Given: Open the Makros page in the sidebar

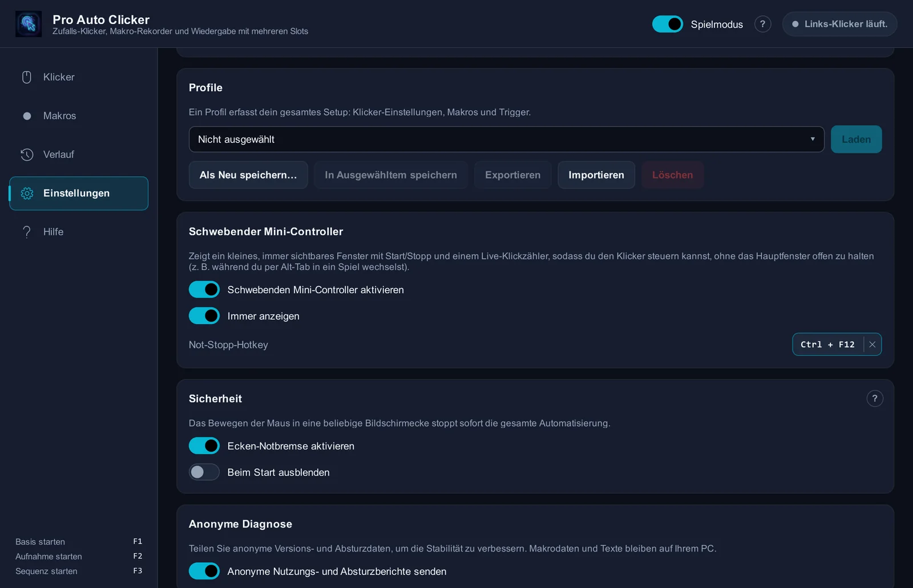Looking at the screenshot, I should tap(79, 116).
